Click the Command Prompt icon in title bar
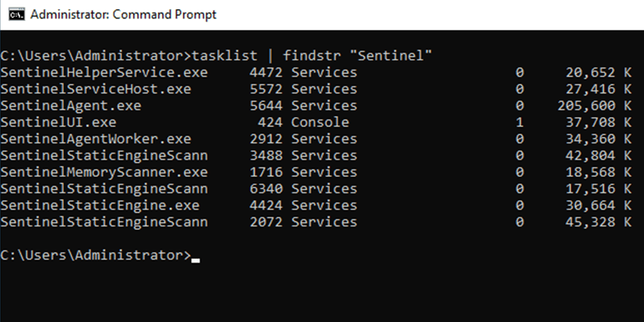644x322 pixels. (17, 15)
